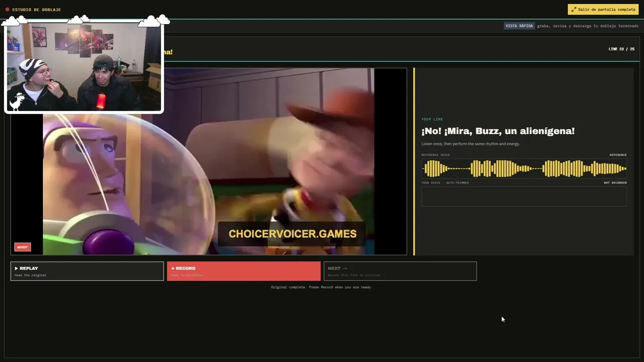The image size is (644, 362).
Task: Click the line "¡No! ¡Mira, Buzz, un alienígena!"
Action: tap(498, 131)
